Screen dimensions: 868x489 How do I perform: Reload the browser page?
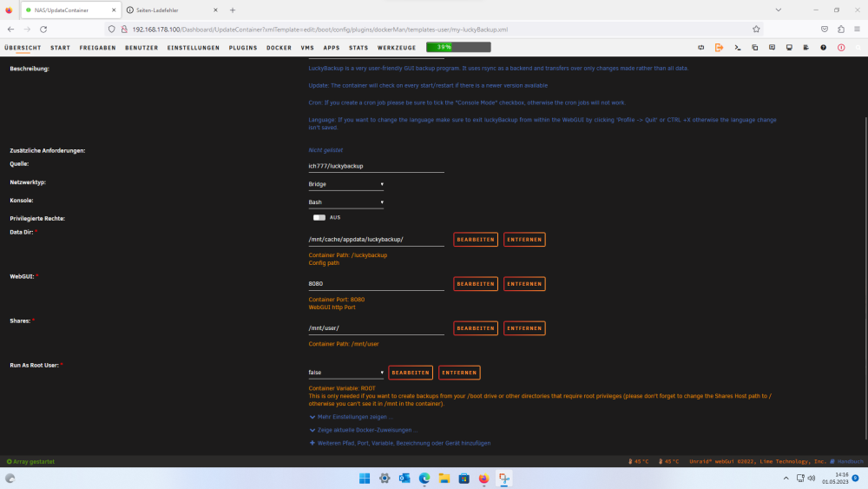43,30
